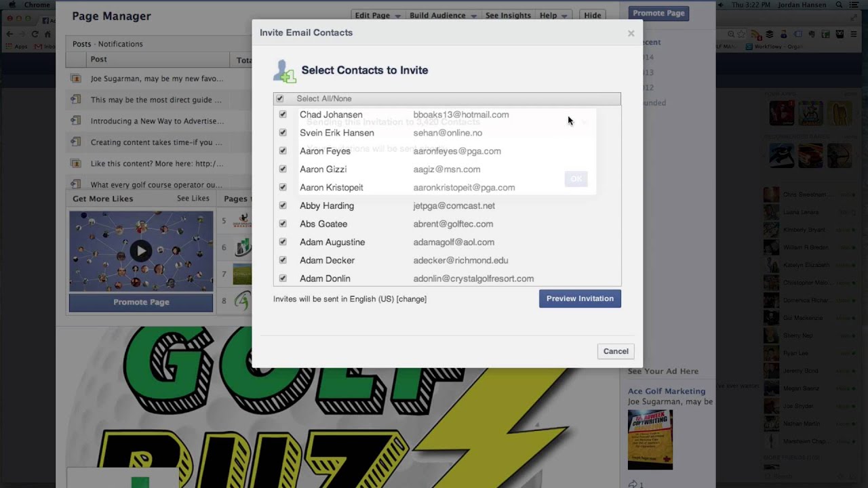Click the RSS feed extension icon with badge 6

point(755,34)
